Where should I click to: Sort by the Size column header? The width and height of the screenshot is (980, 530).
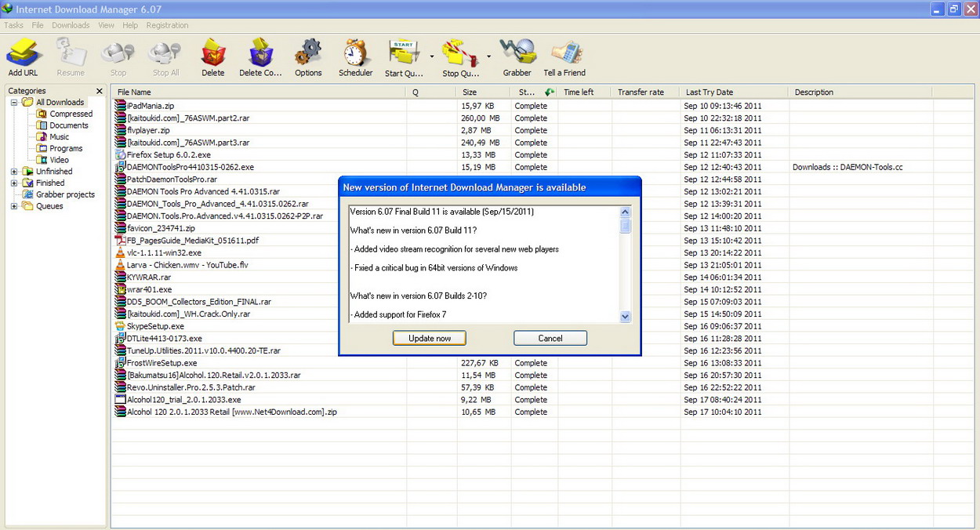tap(484, 92)
